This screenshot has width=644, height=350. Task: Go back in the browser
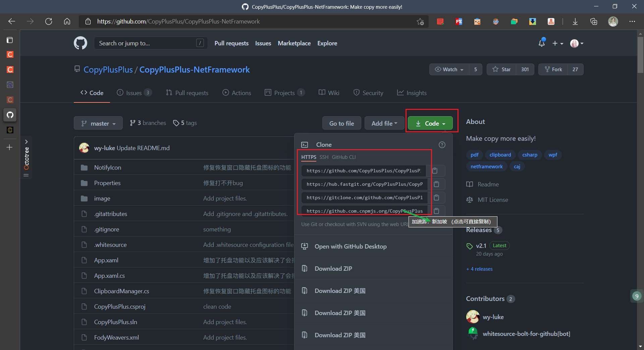(x=12, y=21)
